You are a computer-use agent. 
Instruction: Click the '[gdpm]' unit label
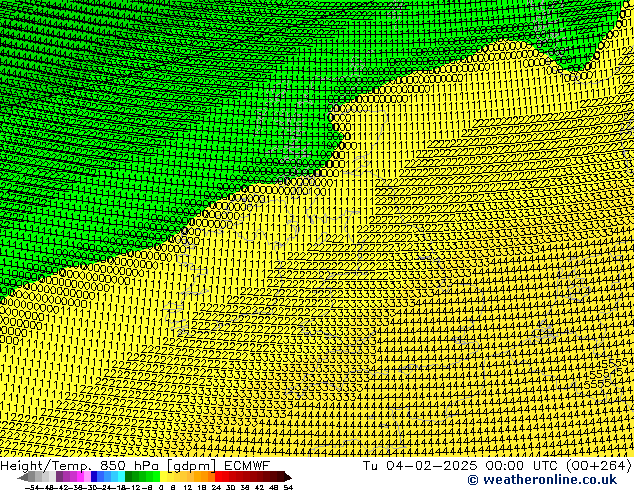pyautogui.click(x=191, y=466)
